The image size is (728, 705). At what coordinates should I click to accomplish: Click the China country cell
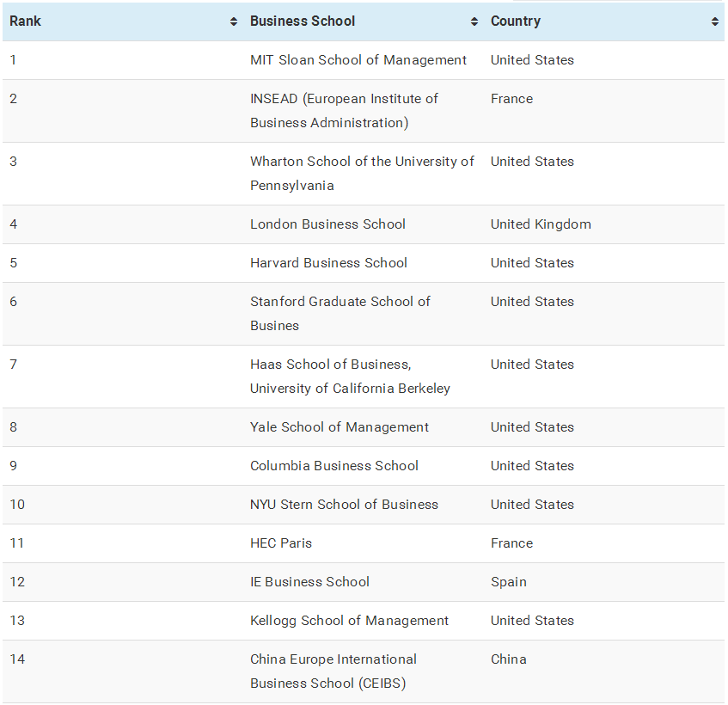(x=509, y=659)
